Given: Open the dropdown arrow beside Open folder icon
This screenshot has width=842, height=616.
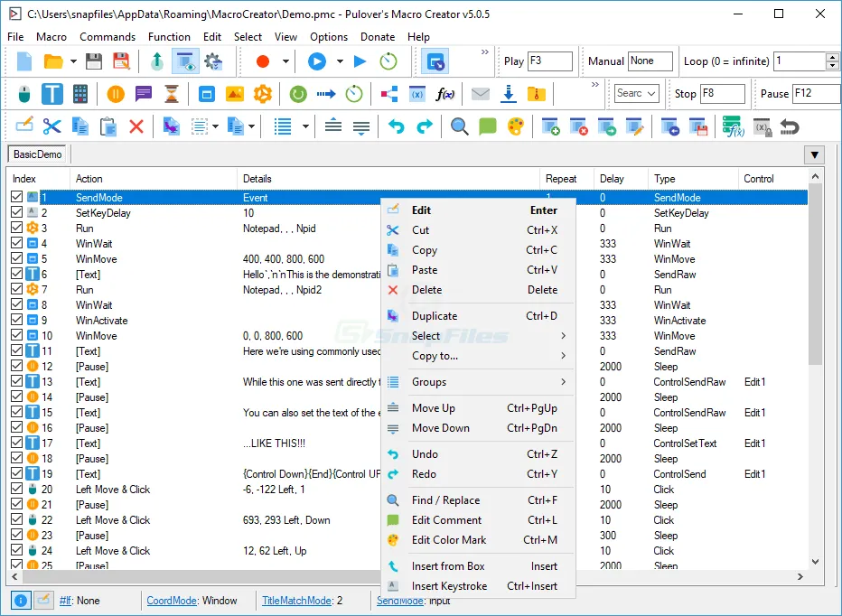Looking at the screenshot, I should click(73, 61).
